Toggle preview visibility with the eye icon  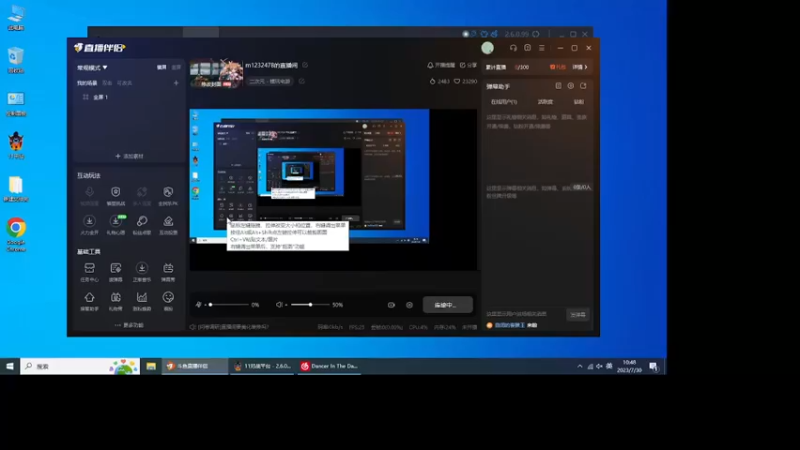(391, 305)
